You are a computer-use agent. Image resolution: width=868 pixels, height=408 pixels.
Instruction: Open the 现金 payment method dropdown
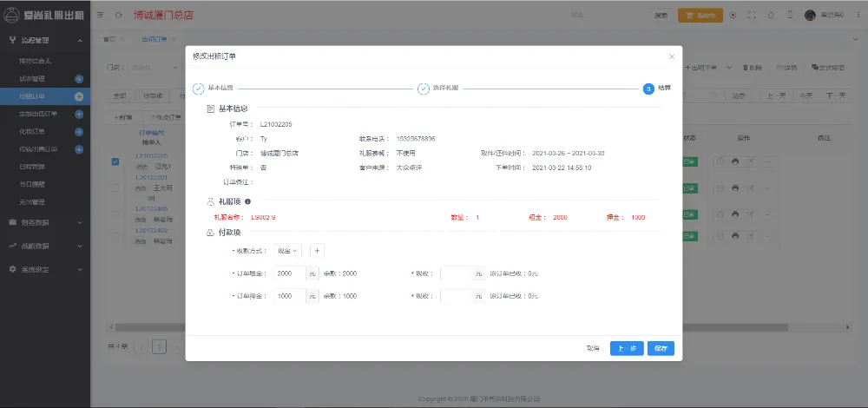[287, 251]
